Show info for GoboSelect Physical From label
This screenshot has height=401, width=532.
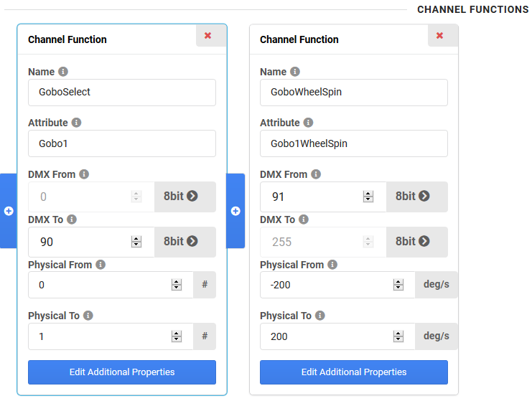pyautogui.click(x=101, y=265)
